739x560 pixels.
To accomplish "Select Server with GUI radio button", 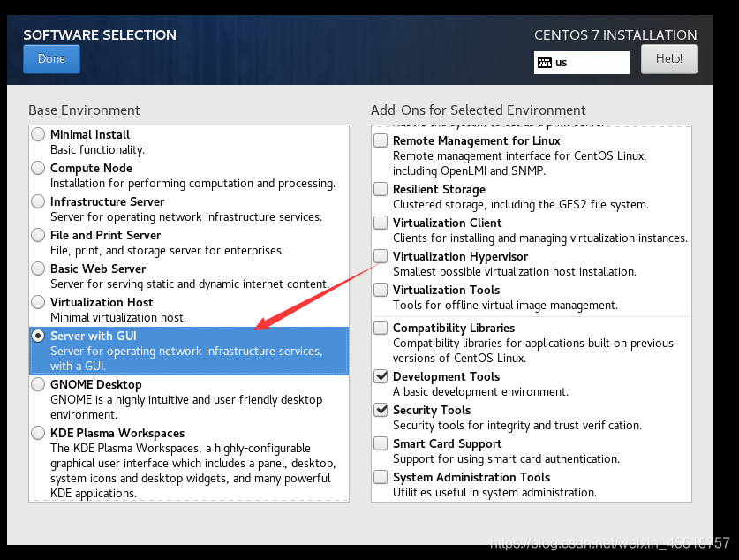I will click(x=38, y=336).
